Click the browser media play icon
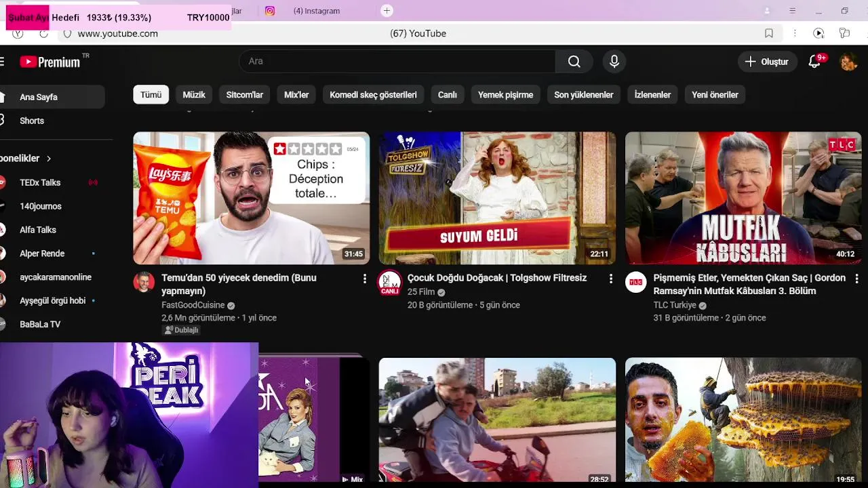Screen dimensions: 868x488 click(x=818, y=33)
